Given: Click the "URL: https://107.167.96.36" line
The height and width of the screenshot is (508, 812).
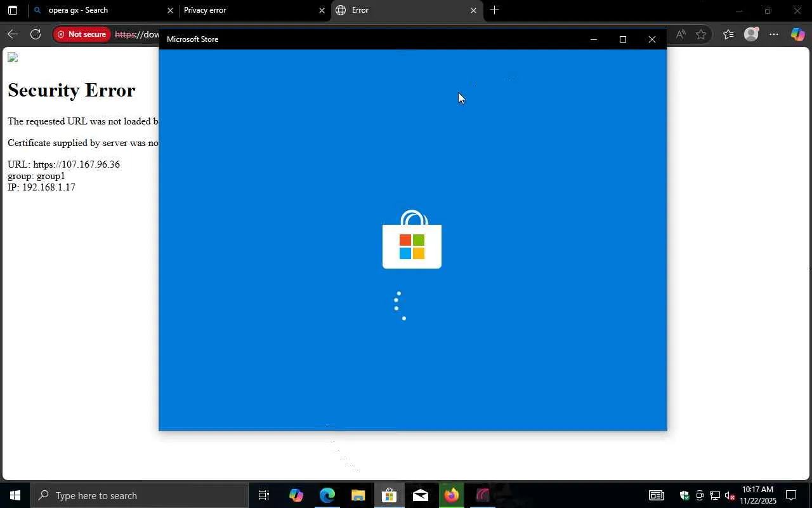Looking at the screenshot, I should [63, 164].
